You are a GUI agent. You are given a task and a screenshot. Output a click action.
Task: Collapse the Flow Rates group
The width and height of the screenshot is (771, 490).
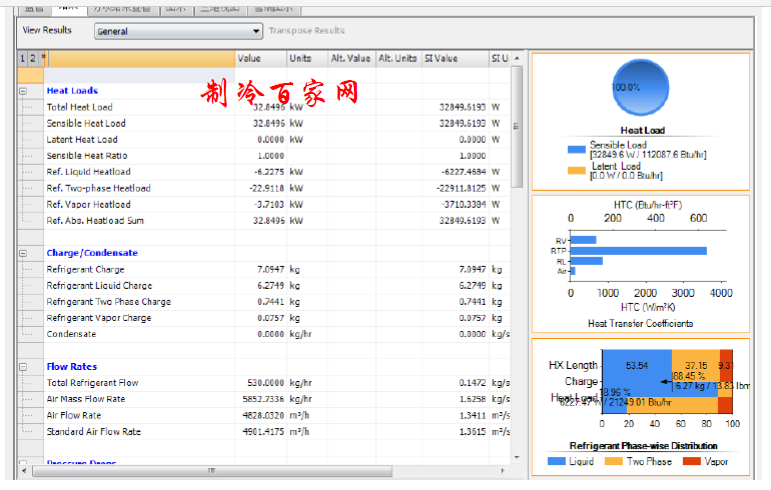(23, 367)
